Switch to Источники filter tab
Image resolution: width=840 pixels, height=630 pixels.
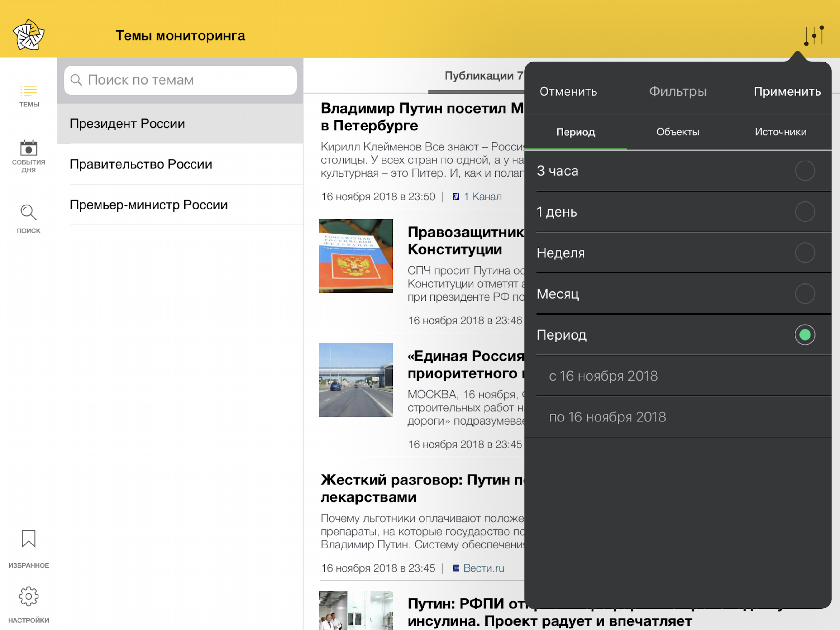pyautogui.click(x=780, y=132)
